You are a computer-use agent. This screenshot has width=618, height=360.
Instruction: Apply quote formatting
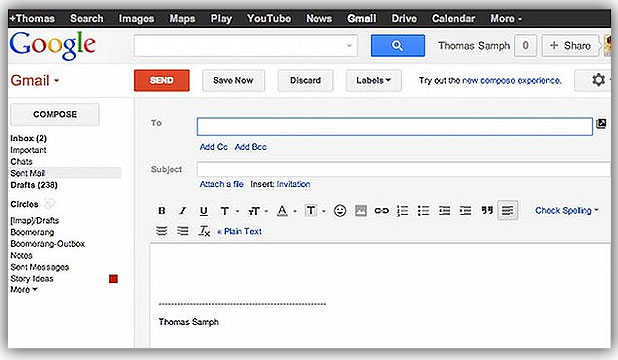tap(487, 210)
